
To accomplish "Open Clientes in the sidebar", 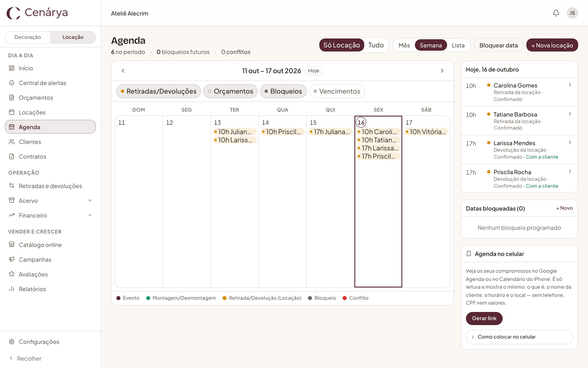I will tap(50, 142).
